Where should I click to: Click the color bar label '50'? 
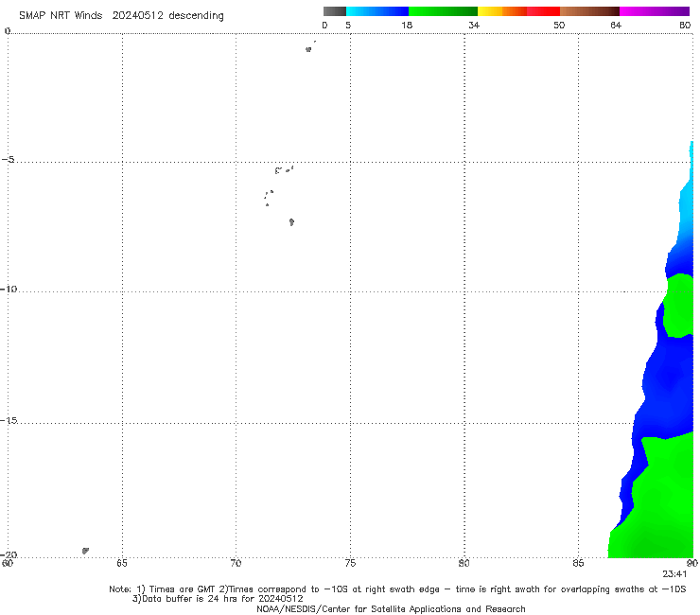(x=559, y=25)
